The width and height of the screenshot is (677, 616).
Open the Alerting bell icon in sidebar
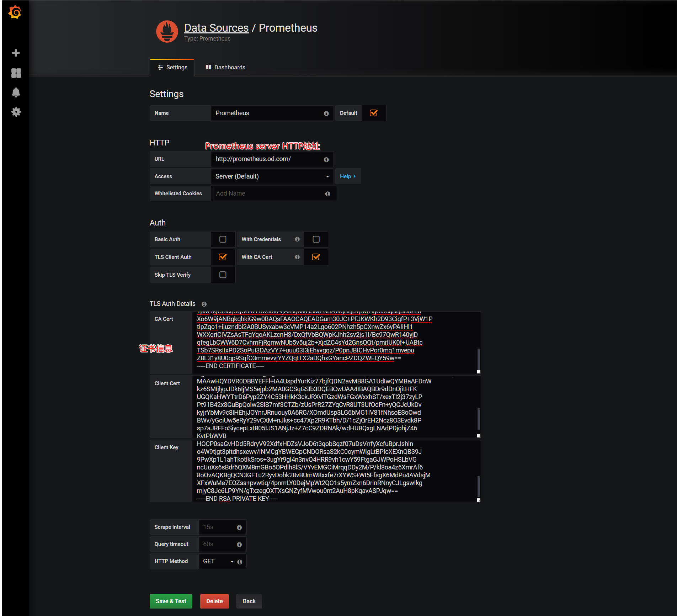16,92
